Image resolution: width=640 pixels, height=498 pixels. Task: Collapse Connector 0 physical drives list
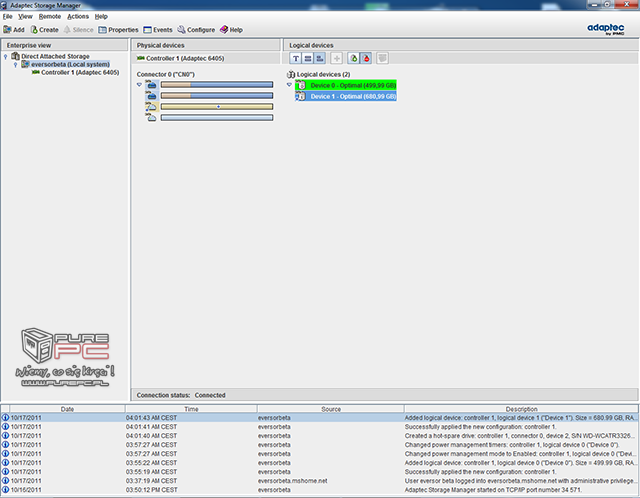(139, 85)
